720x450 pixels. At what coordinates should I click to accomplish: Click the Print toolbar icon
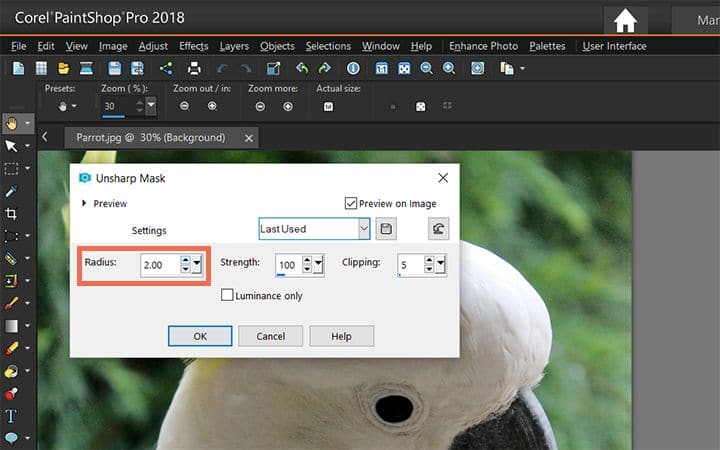point(194,68)
